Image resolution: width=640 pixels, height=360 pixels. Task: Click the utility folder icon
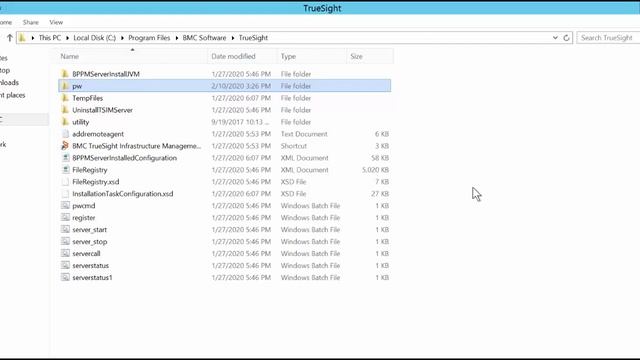65,122
